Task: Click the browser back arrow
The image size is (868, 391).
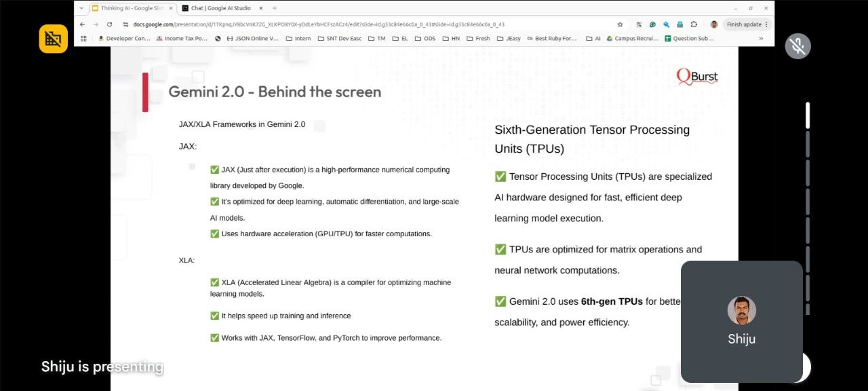Action: click(83, 24)
